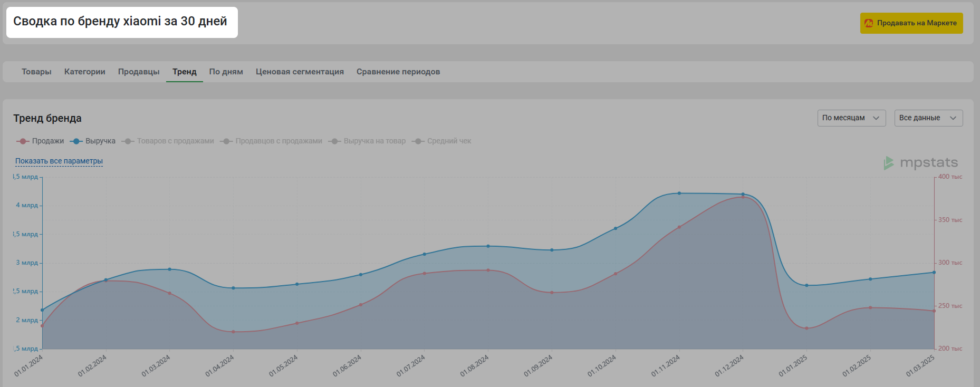Click the red Продажи legend marker
The height and width of the screenshot is (387, 980).
(23, 141)
